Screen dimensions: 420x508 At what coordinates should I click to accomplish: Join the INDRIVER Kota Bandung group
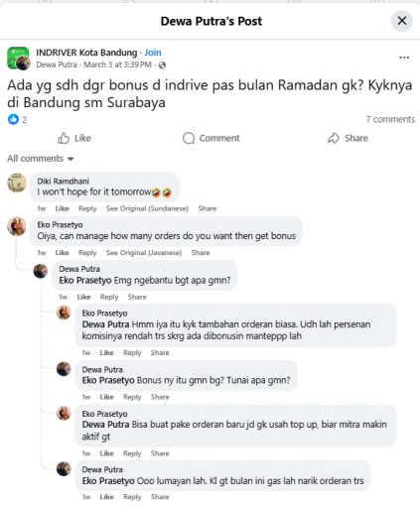pyautogui.click(x=153, y=53)
